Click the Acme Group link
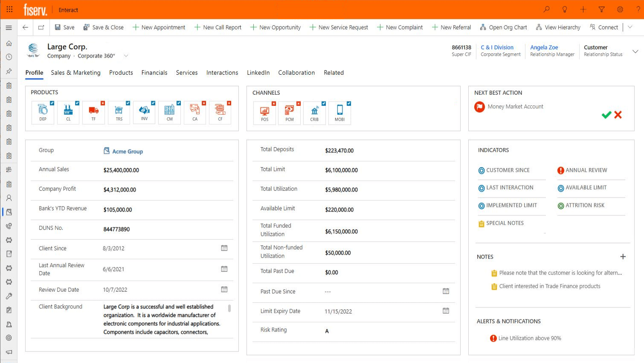Viewport: 644px width, 363px height. 127,151
